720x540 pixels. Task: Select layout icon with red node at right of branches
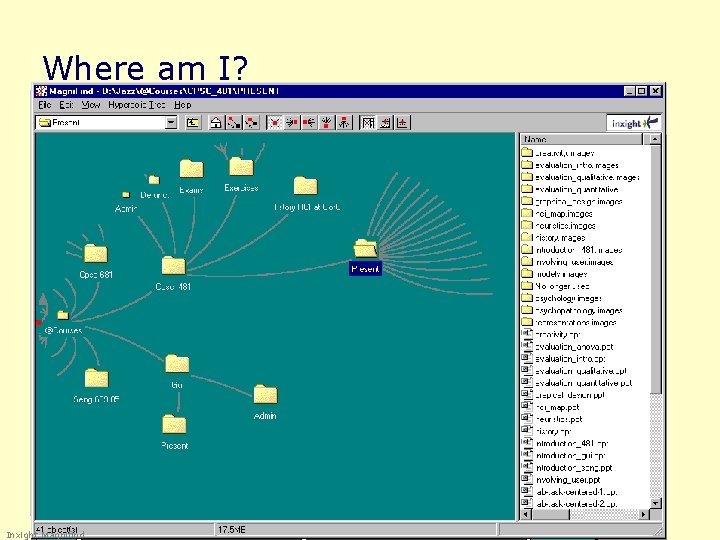pos(292,123)
